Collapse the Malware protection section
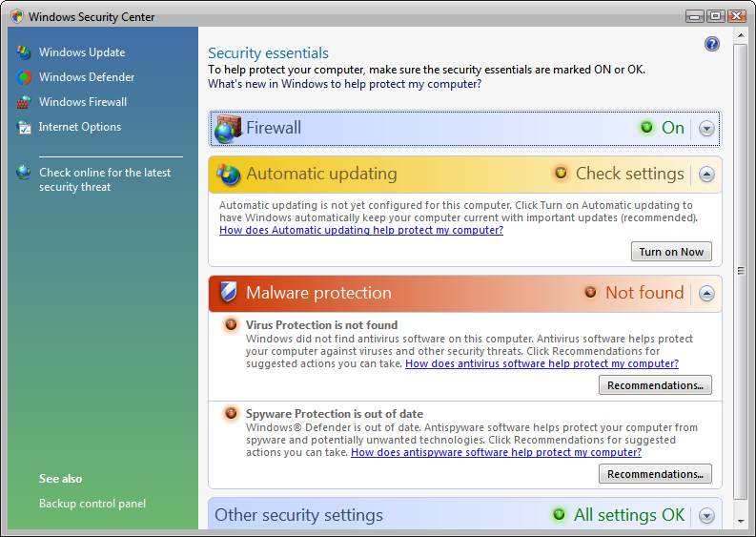 click(706, 294)
